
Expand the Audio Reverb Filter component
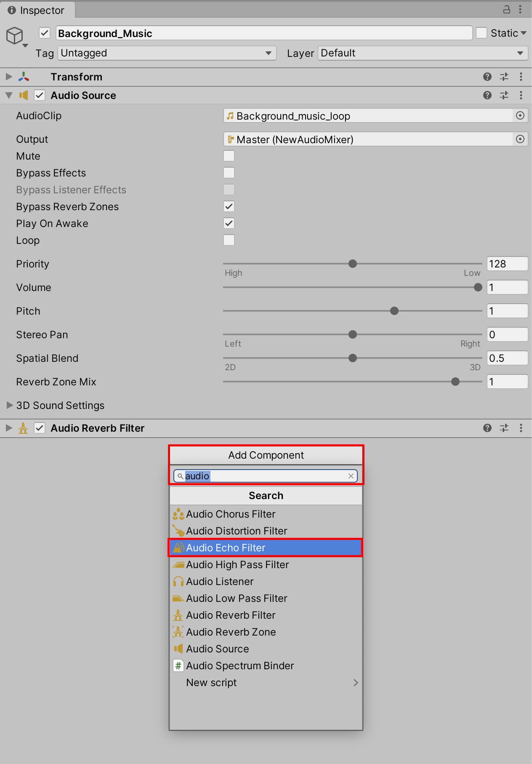[x=9, y=428]
